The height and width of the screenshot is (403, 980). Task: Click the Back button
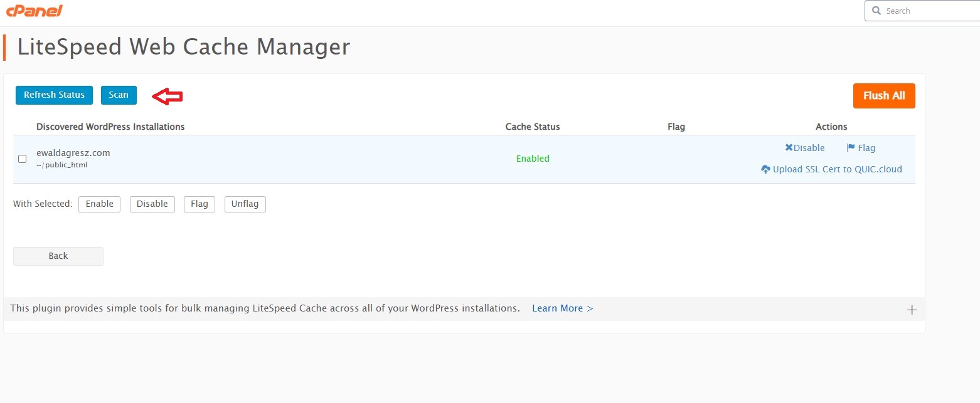coord(58,256)
